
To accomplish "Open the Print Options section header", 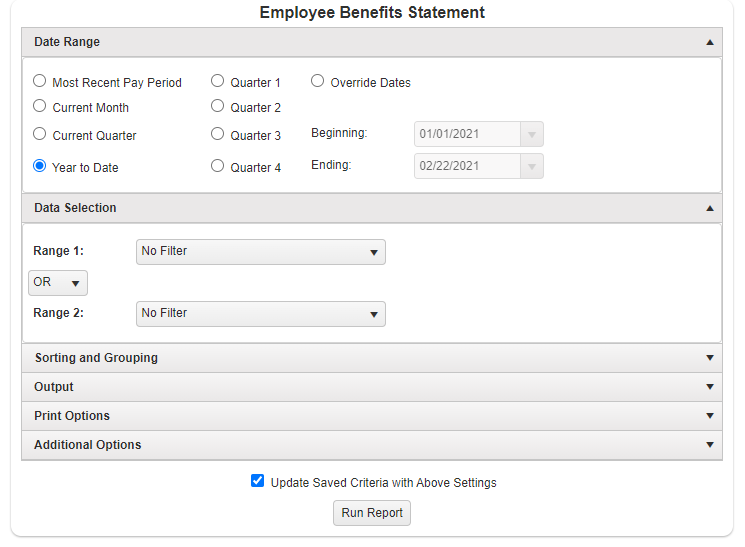I will [372, 416].
